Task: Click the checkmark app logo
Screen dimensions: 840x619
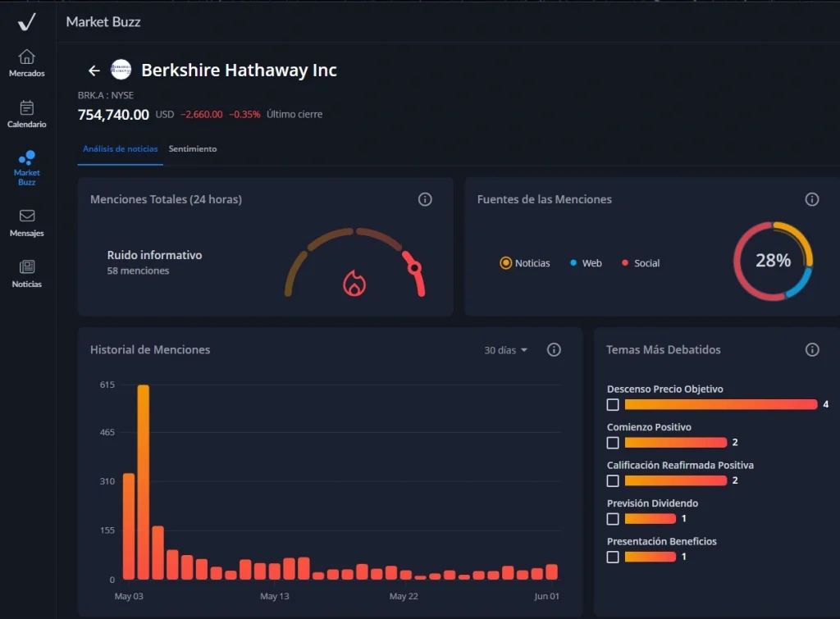Action: click(26, 21)
